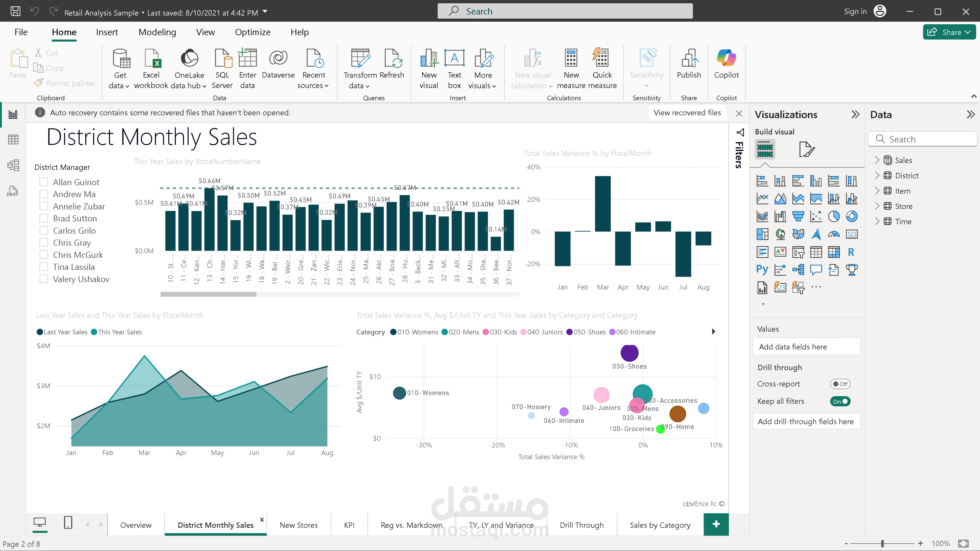The width and height of the screenshot is (980, 551).
Task: Check the Brad Sutton checkbox
Action: pos(43,218)
